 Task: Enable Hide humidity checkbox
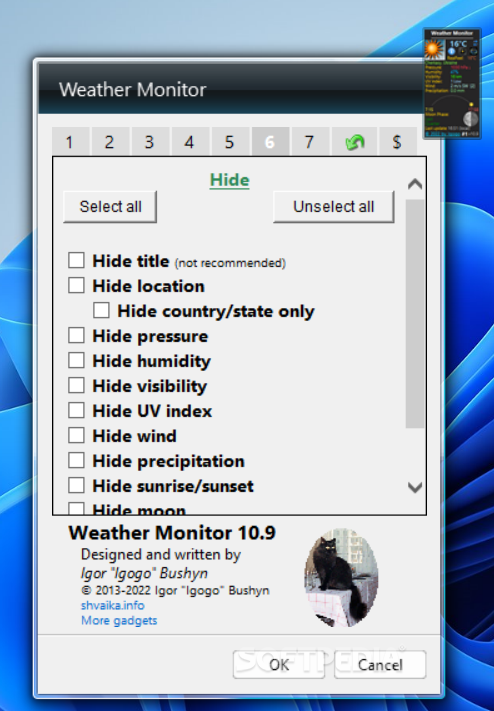[x=76, y=360]
